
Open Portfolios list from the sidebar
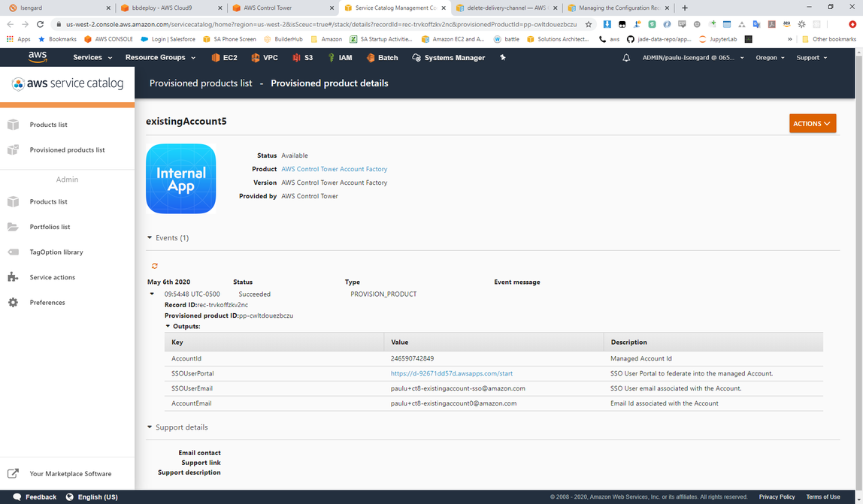point(50,227)
